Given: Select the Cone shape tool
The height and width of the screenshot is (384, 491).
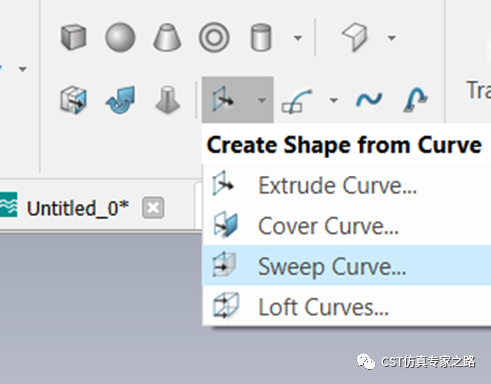Looking at the screenshot, I should click(167, 37).
